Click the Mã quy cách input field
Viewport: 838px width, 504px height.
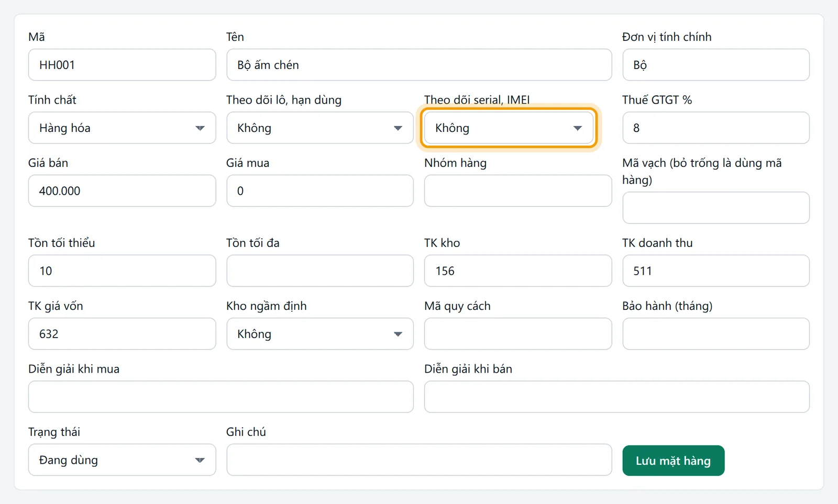518,334
